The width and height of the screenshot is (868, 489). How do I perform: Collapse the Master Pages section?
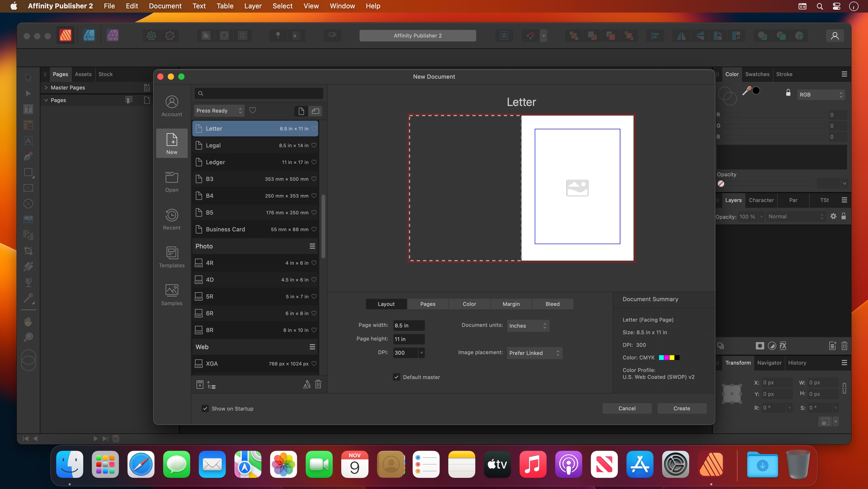pos(46,87)
